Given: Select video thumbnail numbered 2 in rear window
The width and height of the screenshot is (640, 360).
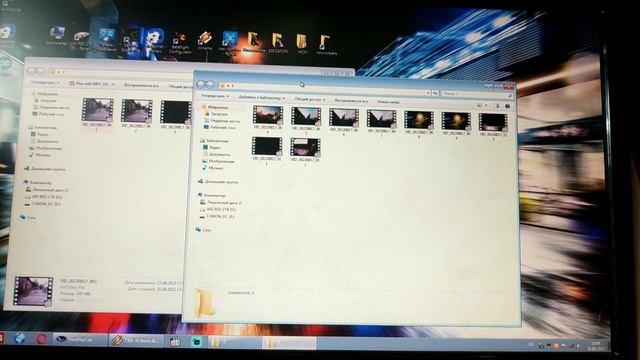Looking at the screenshot, I should (137, 111).
